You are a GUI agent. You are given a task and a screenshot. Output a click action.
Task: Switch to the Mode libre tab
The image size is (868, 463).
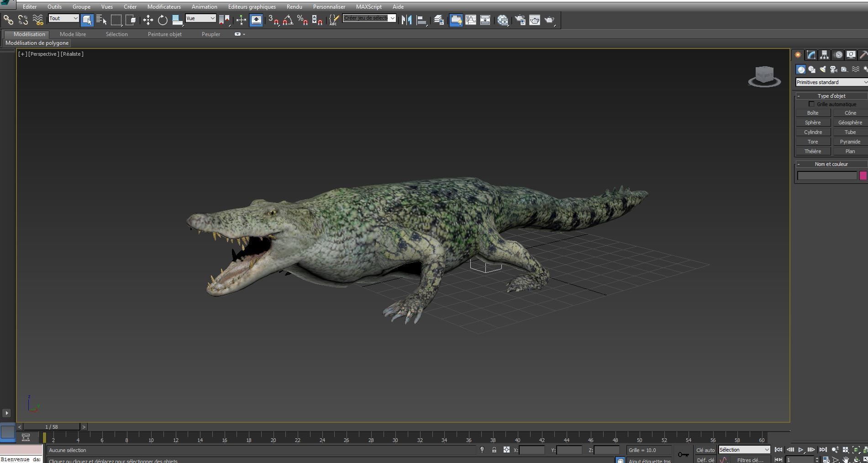[73, 34]
